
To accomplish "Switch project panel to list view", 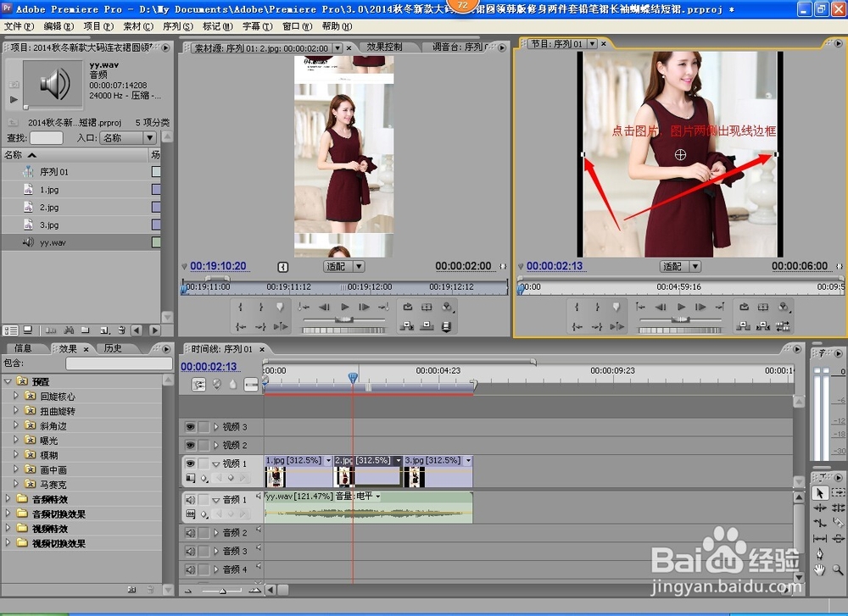I will click(x=10, y=330).
